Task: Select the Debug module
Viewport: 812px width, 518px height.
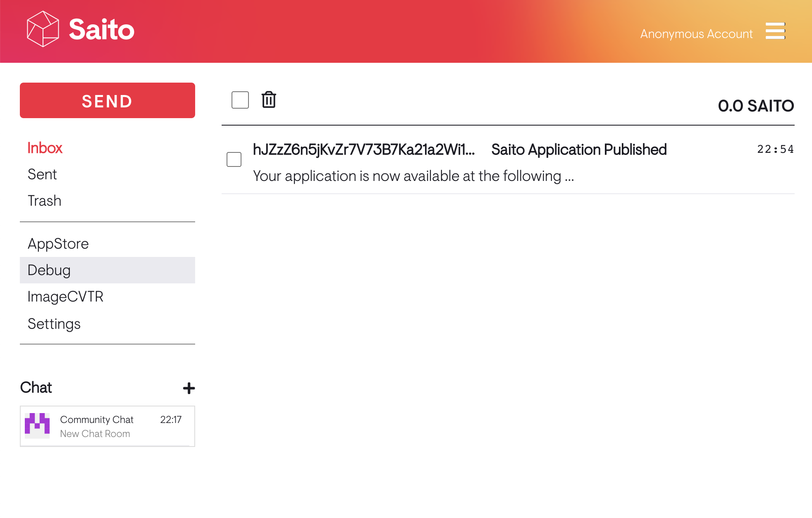Action: pyautogui.click(x=49, y=270)
